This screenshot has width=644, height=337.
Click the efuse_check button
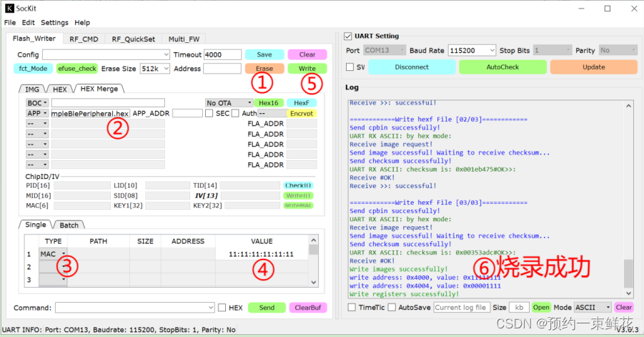77,69
